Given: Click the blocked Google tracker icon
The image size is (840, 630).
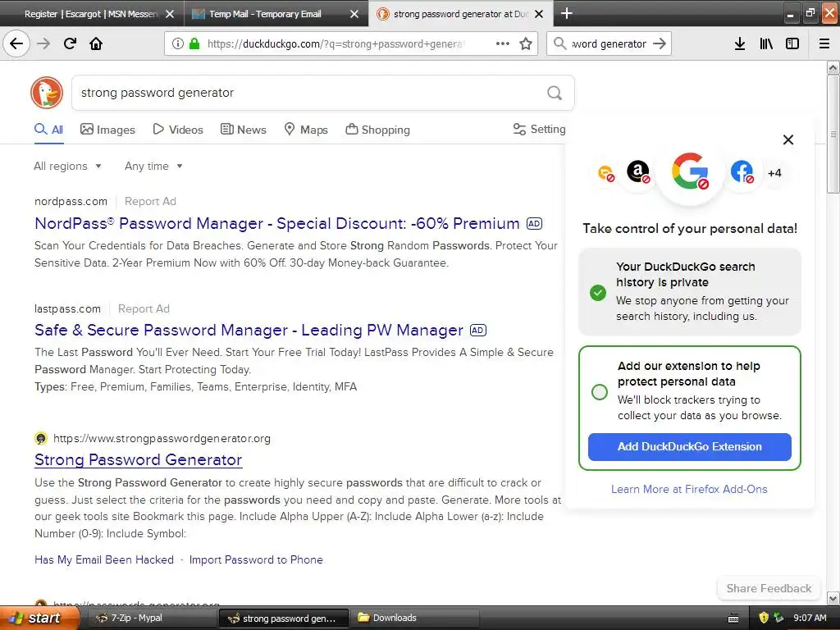Looking at the screenshot, I should (x=690, y=171).
